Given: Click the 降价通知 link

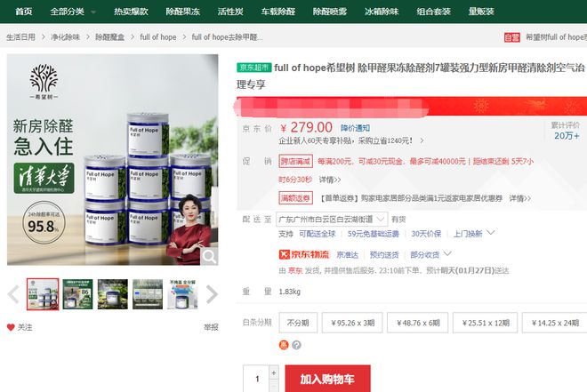Looking at the screenshot, I should pyautogui.click(x=355, y=128).
